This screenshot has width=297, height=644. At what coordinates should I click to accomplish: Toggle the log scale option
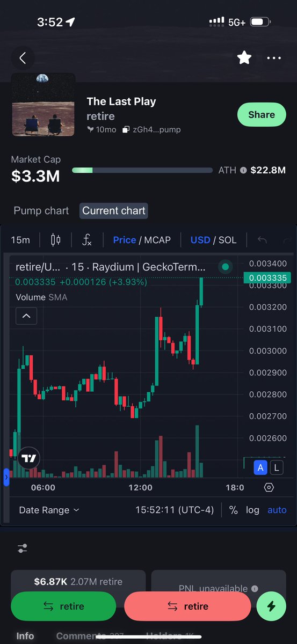(x=252, y=510)
